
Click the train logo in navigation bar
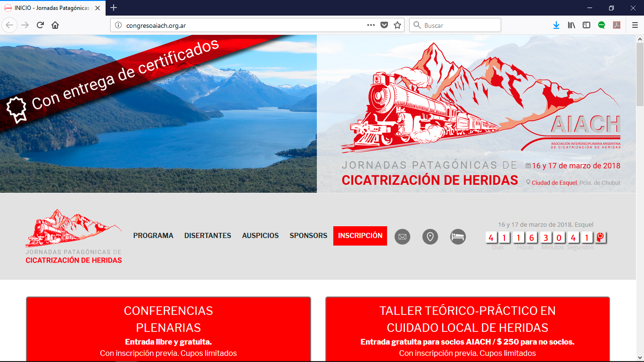74,236
